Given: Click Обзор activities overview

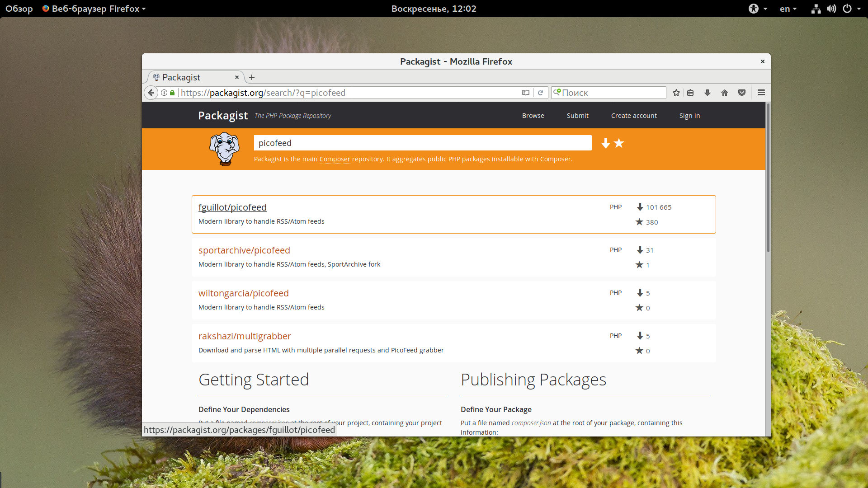Looking at the screenshot, I should [19, 9].
